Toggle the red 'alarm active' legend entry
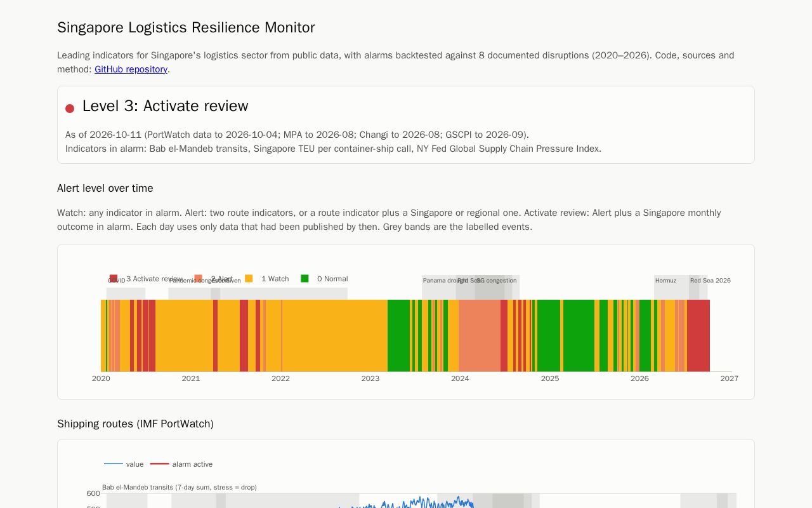Screen dimensions: 812x508 click(x=181, y=464)
